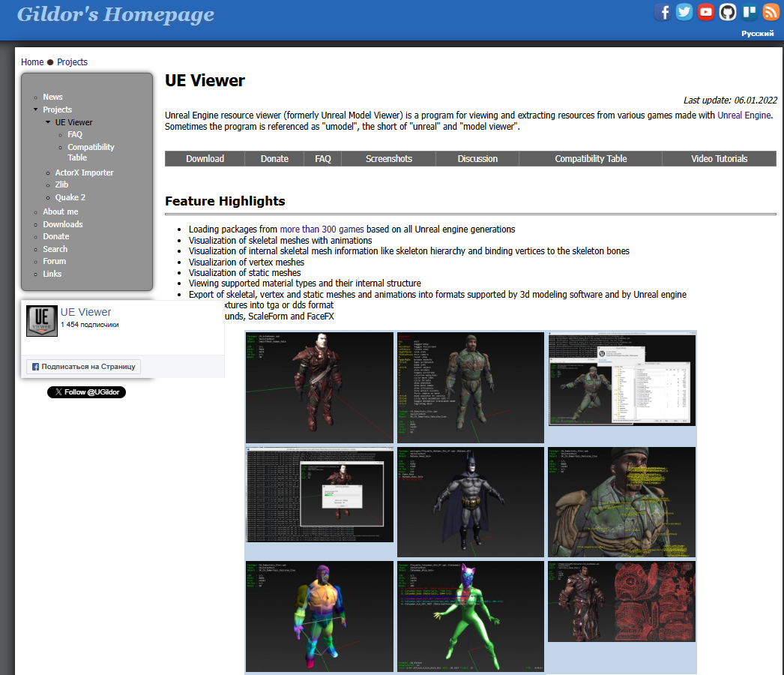Viewport: 784px width, 675px height.
Task: Open the ActorX Importer sidebar item
Action: coord(84,172)
